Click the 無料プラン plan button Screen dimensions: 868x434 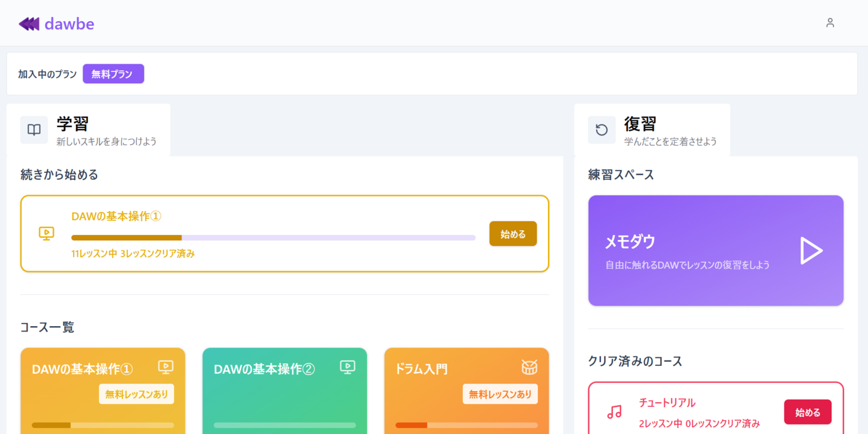click(113, 74)
